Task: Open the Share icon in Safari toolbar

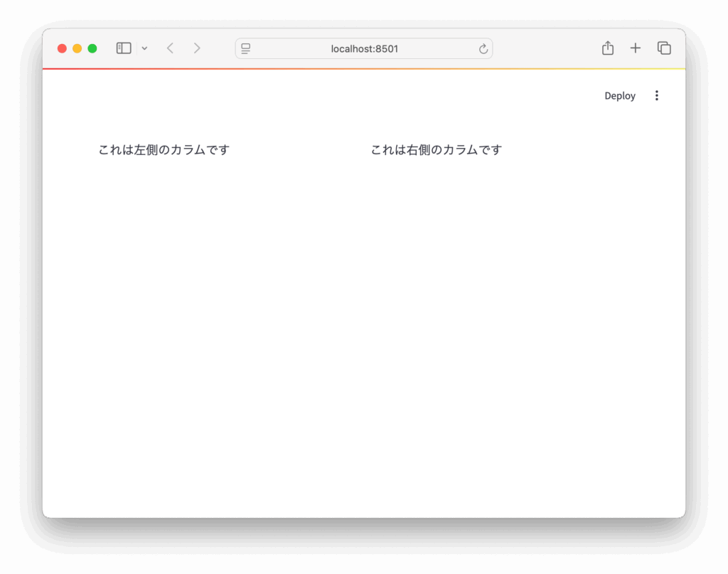Action: (607, 48)
